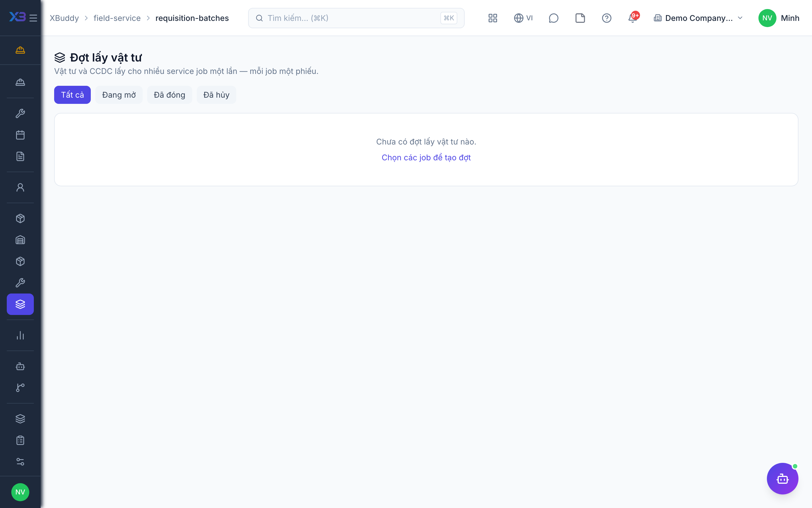The height and width of the screenshot is (508, 812).
Task: Open the help question mark icon
Action: pyautogui.click(x=606, y=18)
